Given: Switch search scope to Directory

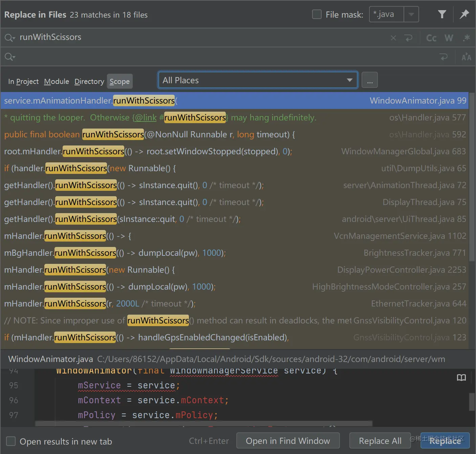Looking at the screenshot, I should pyautogui.click(x=89, y=82).
